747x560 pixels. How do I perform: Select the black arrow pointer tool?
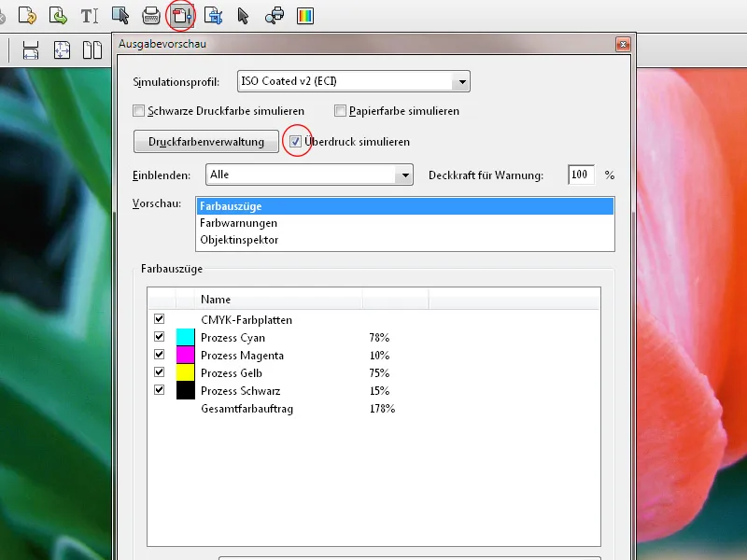tap(243, 16)
